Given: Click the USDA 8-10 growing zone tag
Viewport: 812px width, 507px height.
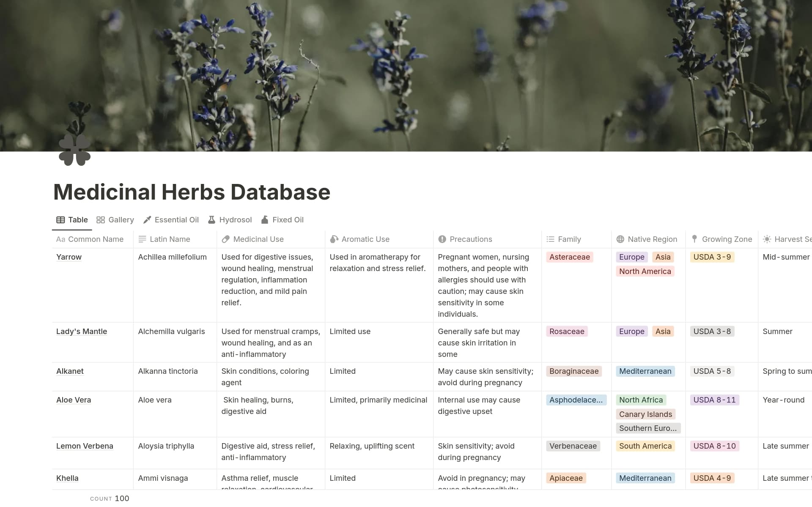Looking at the screenshot, I should click(715, 446).
